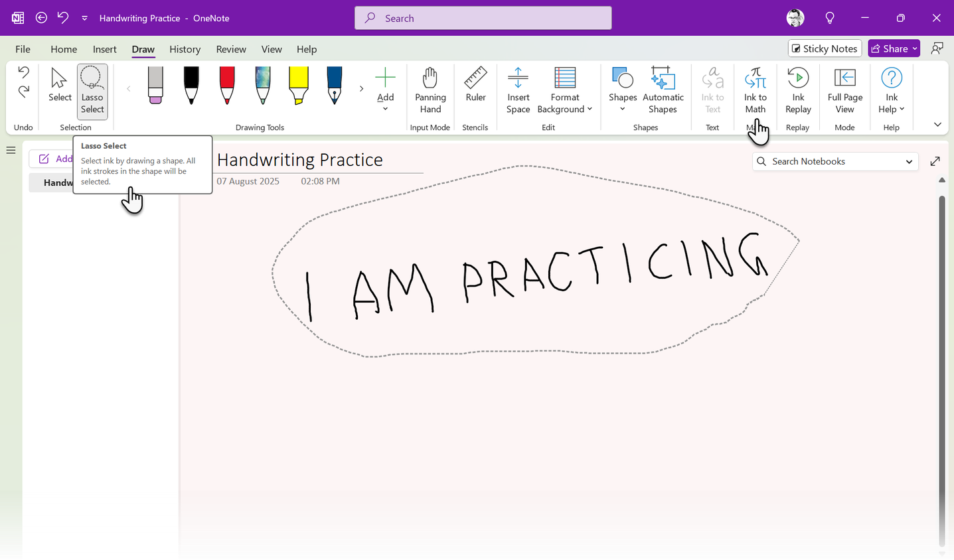Click the lightbulb ideas icon
Screen dimensions: 954x560
830,18
